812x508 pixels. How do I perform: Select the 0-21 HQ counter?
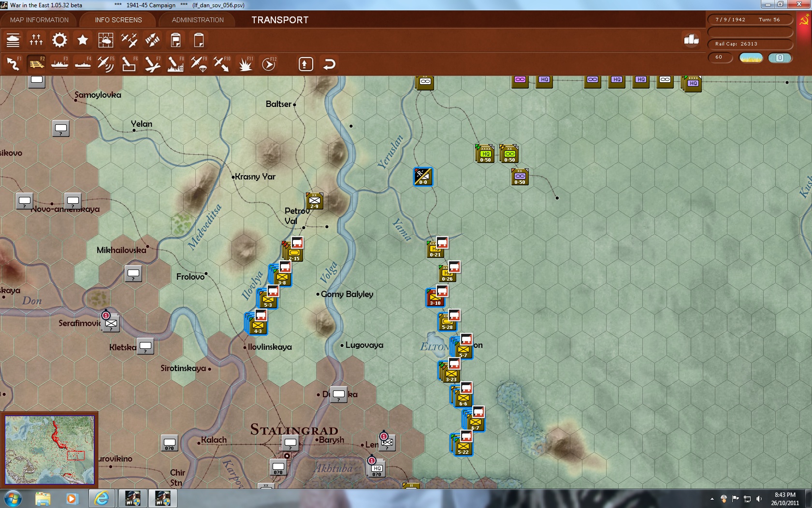tap(436, 249)
